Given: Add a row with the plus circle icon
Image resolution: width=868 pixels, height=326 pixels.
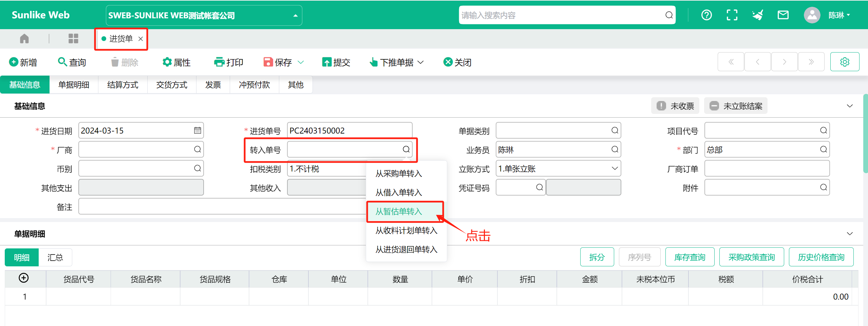Looking at the screenshot, I should click(24, 278).
